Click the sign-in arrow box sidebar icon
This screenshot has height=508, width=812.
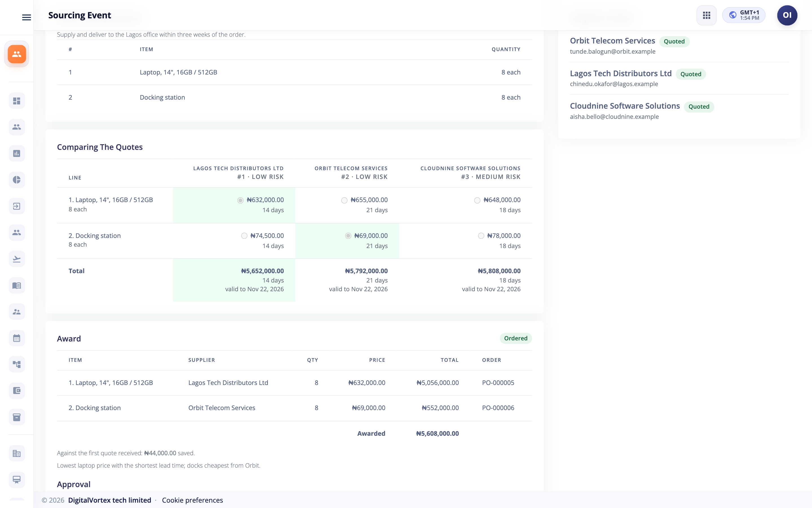(17, 206)
